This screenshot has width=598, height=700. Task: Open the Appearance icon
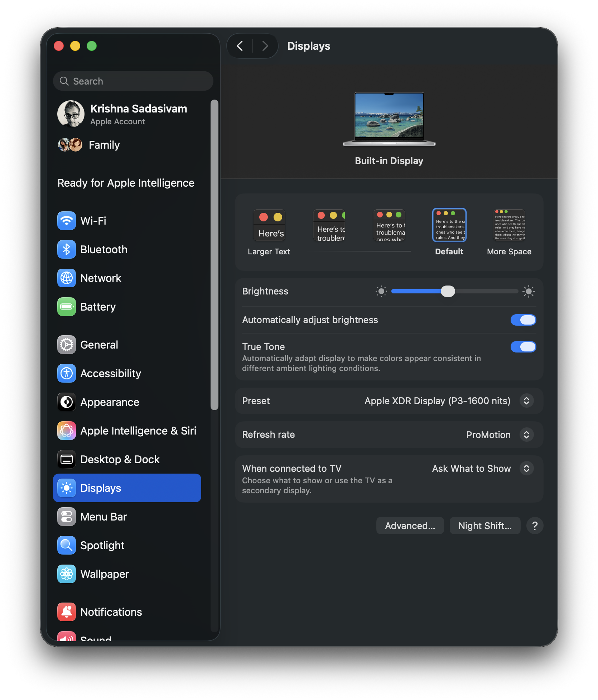(x=67, y=402)
